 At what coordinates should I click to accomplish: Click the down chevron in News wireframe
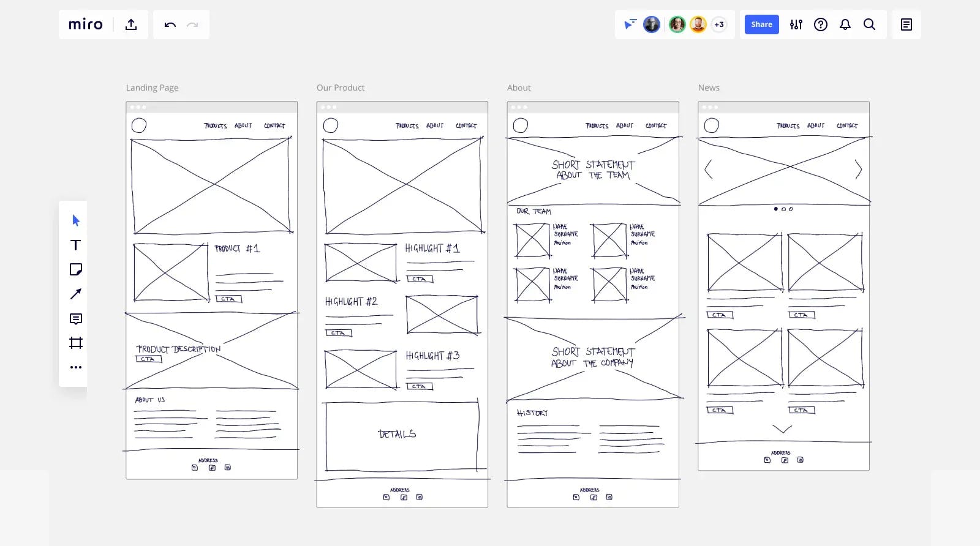(782, 429)
